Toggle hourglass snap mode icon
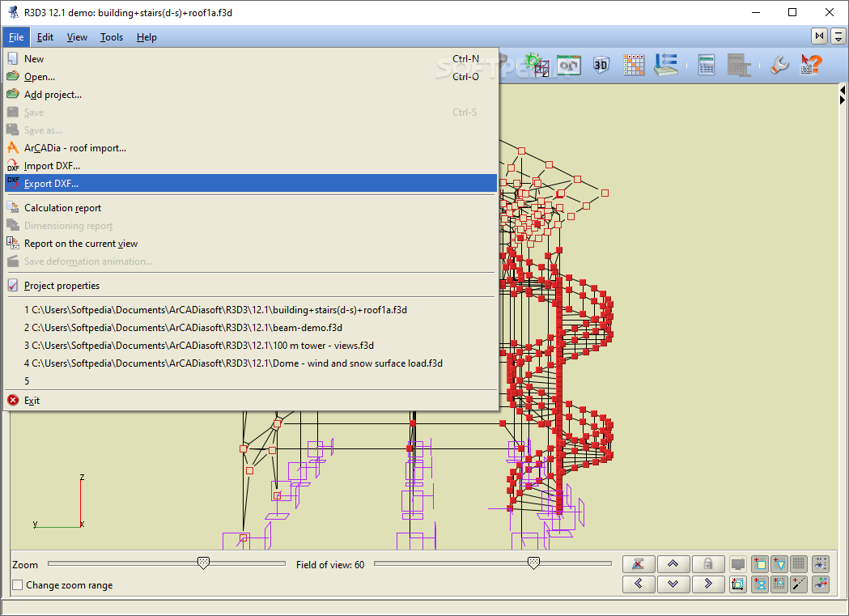The image size is (849, 616). tap(760, 584)
